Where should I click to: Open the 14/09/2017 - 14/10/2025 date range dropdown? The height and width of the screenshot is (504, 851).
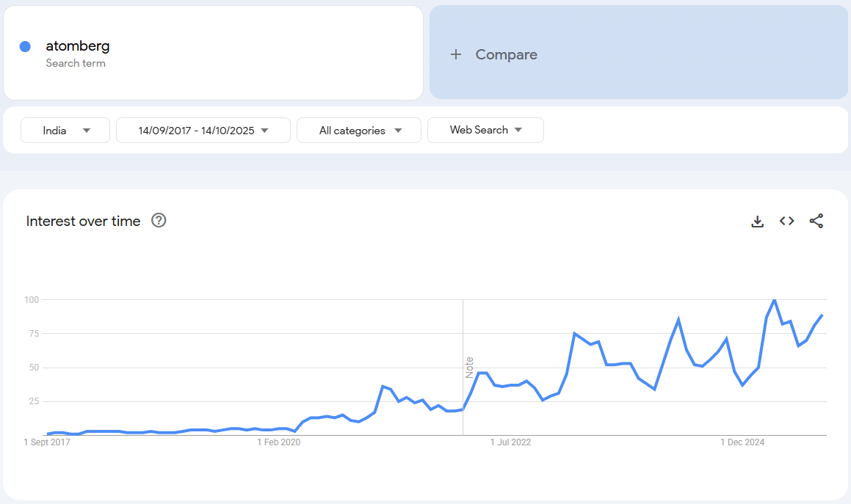point(203,130)
